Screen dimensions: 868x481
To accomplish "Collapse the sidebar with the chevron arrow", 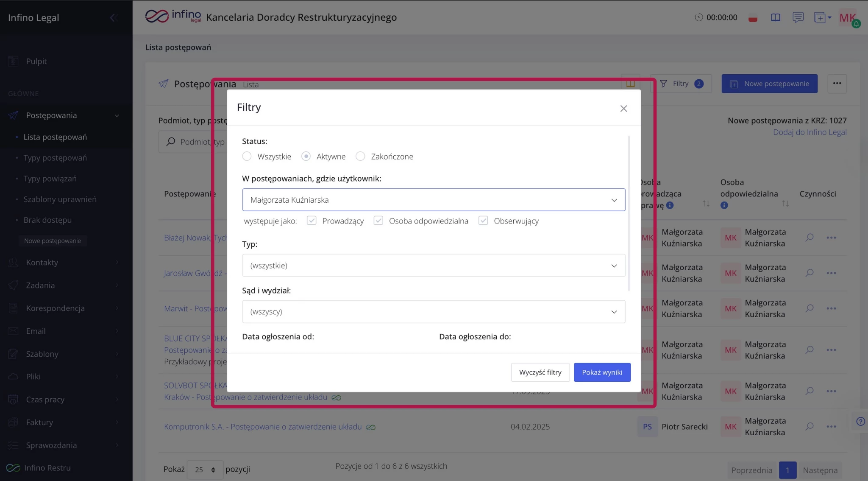I will pos(113,18).
